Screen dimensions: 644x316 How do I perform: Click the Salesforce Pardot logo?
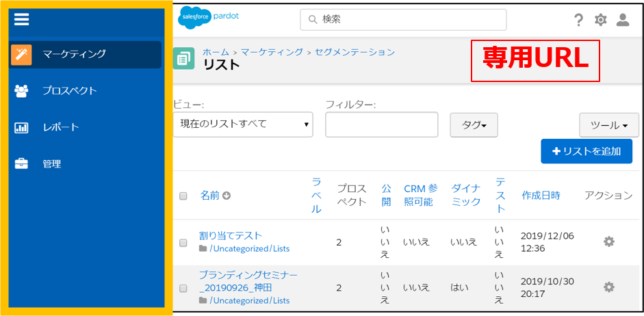(203, 18)
